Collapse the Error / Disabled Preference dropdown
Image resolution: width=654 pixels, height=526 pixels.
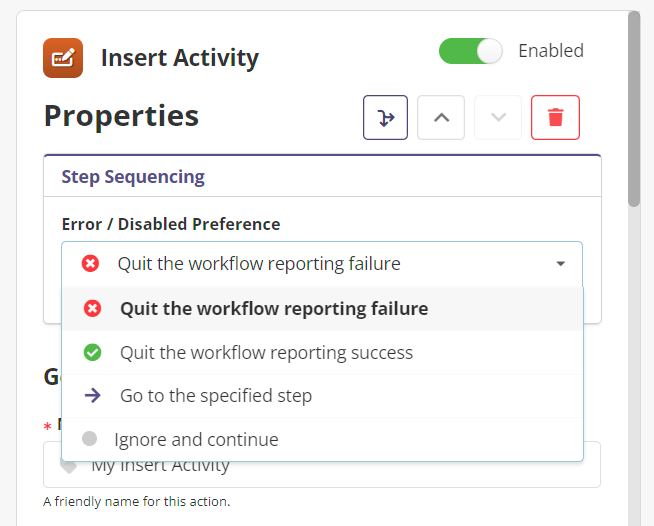pyautogui.click(x=321, y=264)
